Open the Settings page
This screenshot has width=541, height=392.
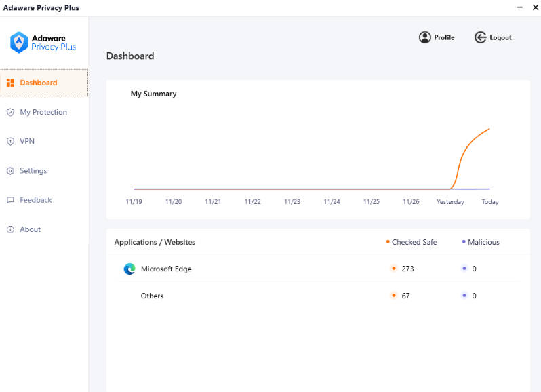[x=44, y=171]
